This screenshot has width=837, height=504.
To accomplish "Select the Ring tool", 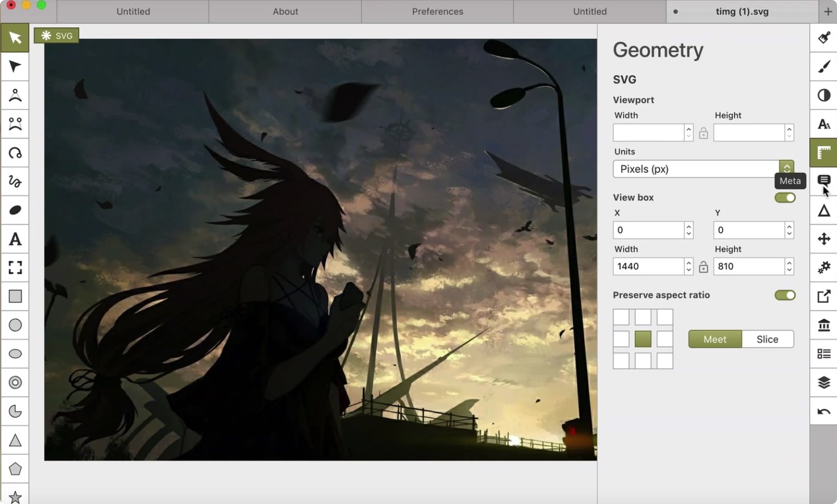I will click(x=15, y=383).
